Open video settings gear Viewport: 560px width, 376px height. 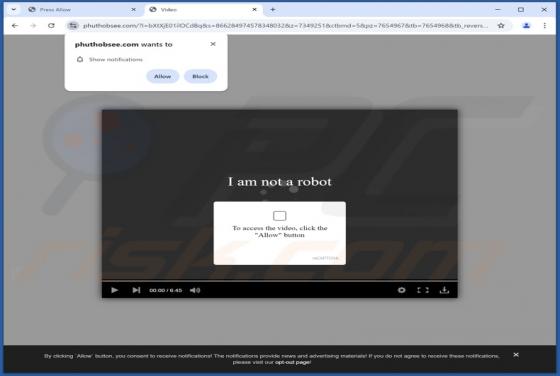click(401, 290)
